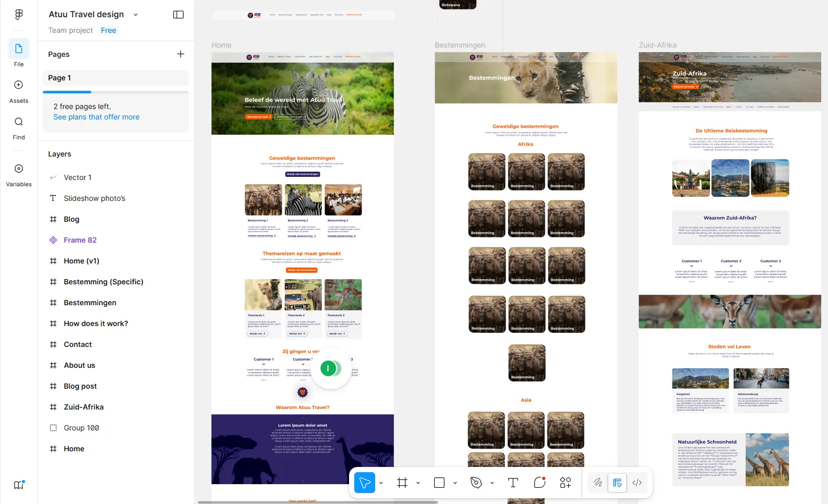Open the File tab in sidebar
This screenshot has height=504, width=828.
19,49
